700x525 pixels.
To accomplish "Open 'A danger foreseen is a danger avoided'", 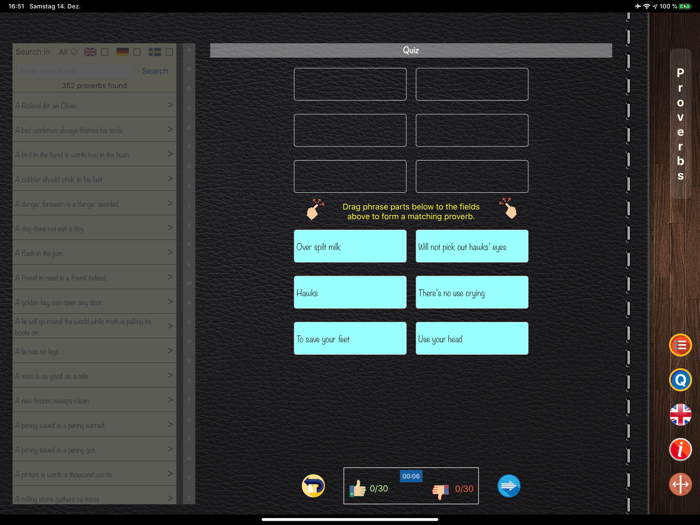I will 94,204.
